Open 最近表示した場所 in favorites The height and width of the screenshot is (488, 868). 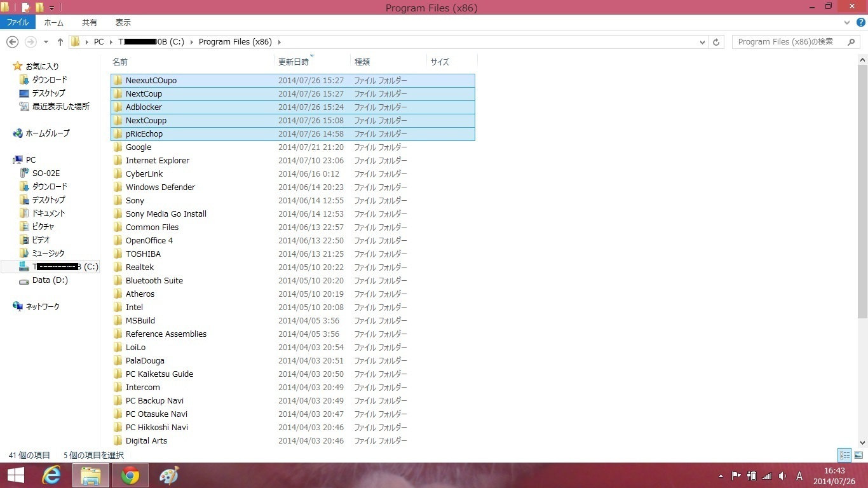click(x=61, y=106)
